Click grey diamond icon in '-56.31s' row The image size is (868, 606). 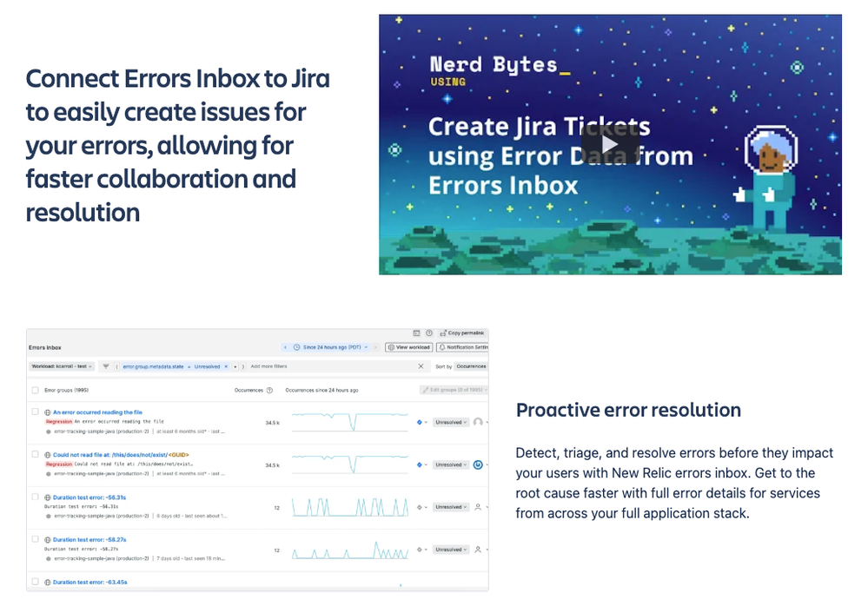click(420, 507)
